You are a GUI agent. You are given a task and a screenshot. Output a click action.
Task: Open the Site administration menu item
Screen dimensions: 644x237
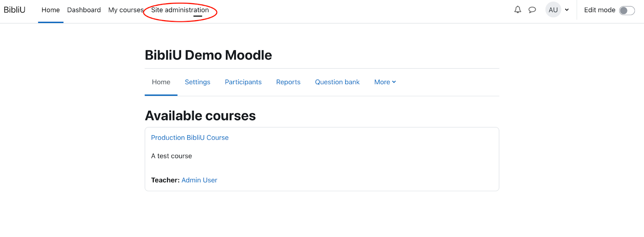[180, 10]
